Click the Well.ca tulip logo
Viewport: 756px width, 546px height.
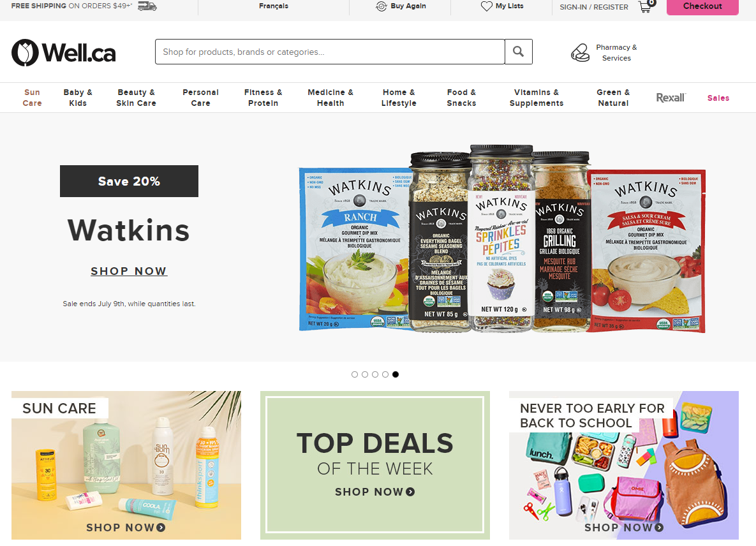(25, 52)
